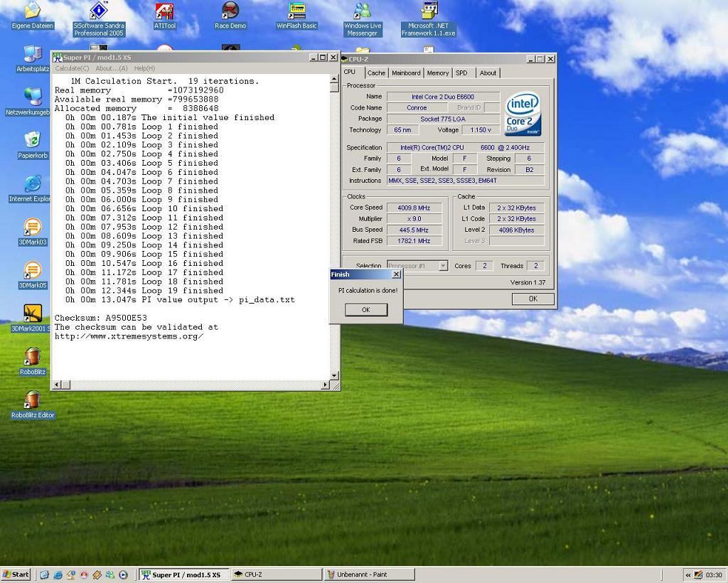Click the system tray display icon beside clock
Screen dimensions: 728x583
coord(698,574)
